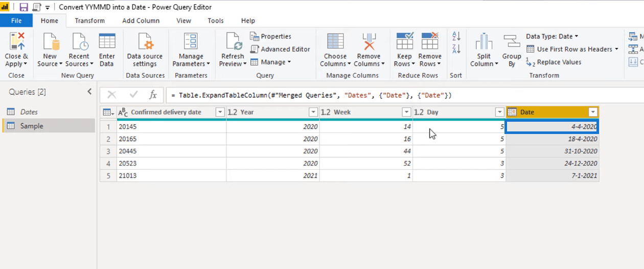Select cell 20145 in first row

(x=171, y=126)
